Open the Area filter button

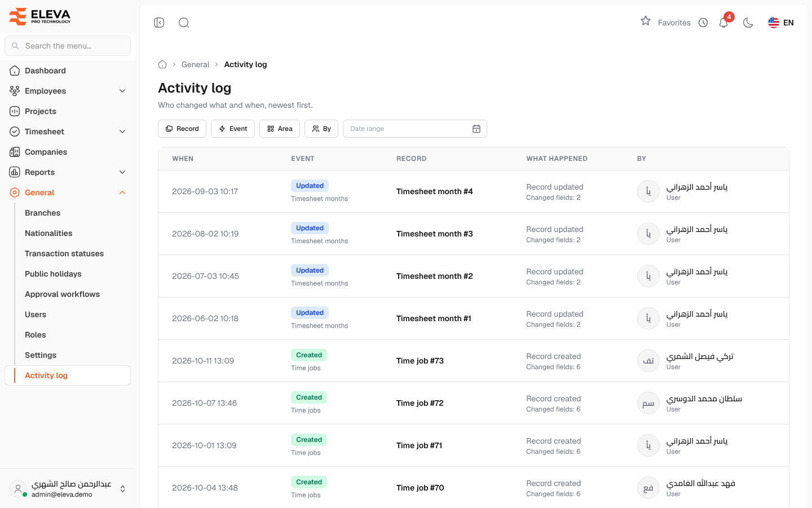[280, 129]
